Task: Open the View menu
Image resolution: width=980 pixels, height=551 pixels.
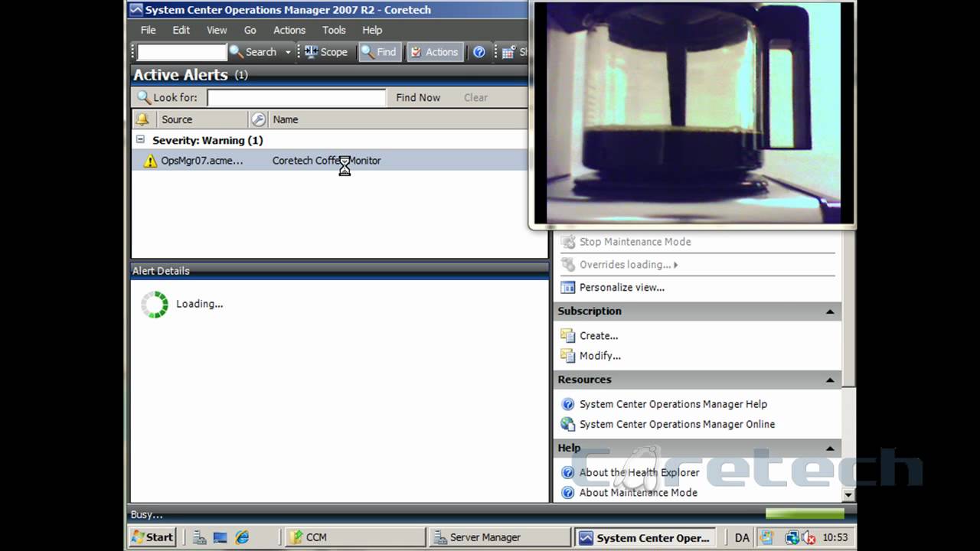Action: tap(217, 30)
